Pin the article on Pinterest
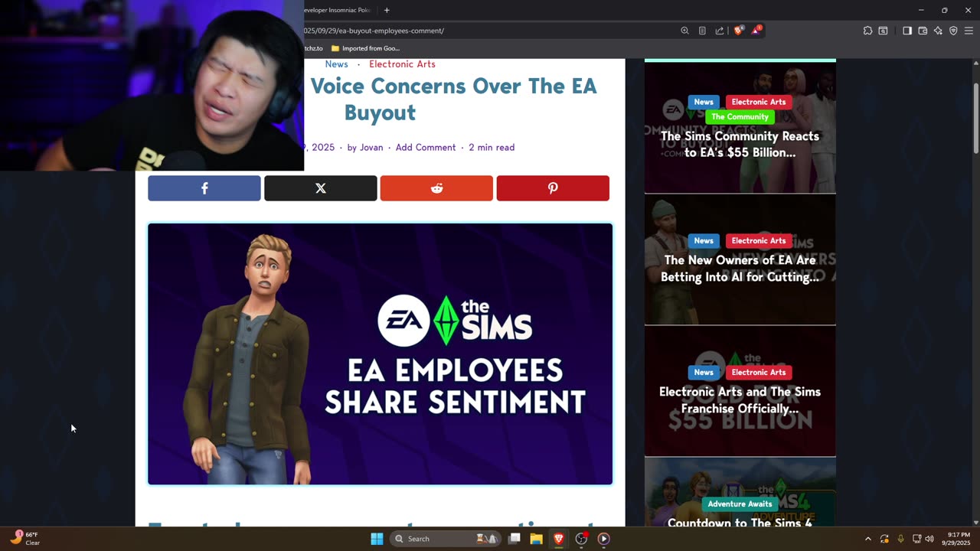This screenshot has height=551, width=980. click(x=553, y=188)
